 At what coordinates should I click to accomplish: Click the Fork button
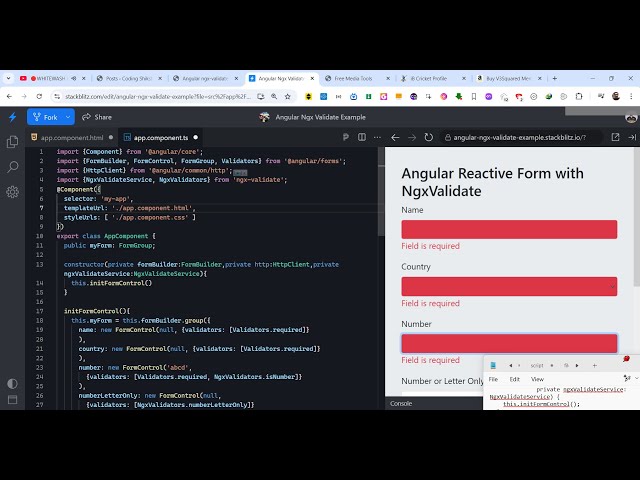pos(45,117)
